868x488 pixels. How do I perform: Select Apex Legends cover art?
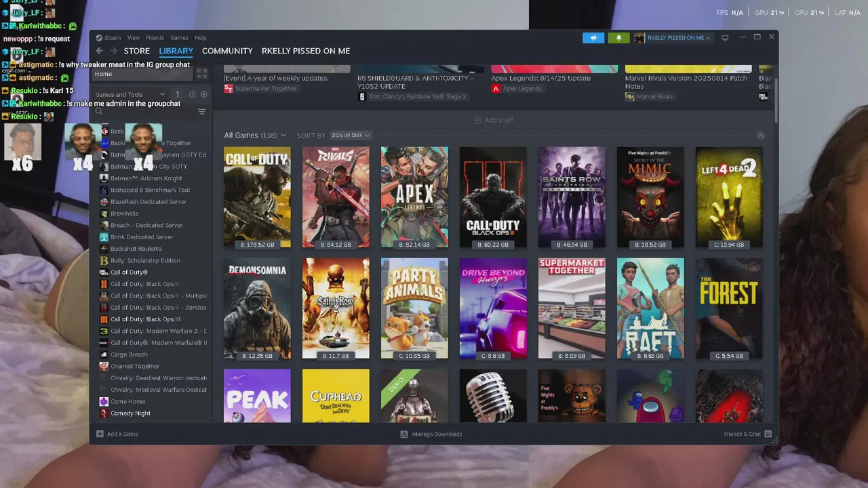pos(414,197)
